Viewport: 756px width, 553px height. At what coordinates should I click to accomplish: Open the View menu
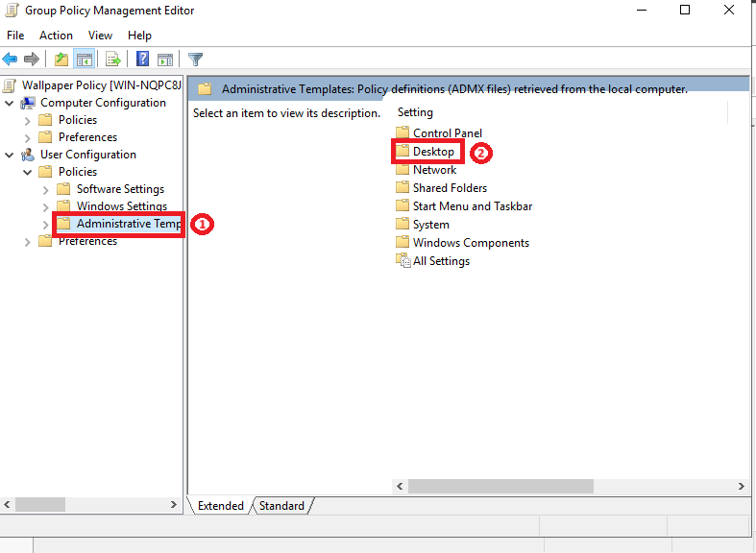100,36
